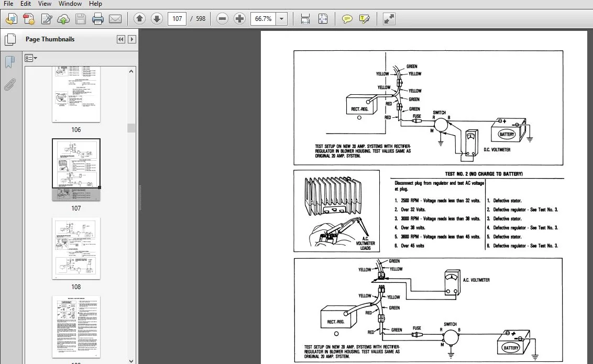Click the Highlight text tool icon
Image resolution: width=593 pixels, height=364 pixels.
[x=364, y=18]
